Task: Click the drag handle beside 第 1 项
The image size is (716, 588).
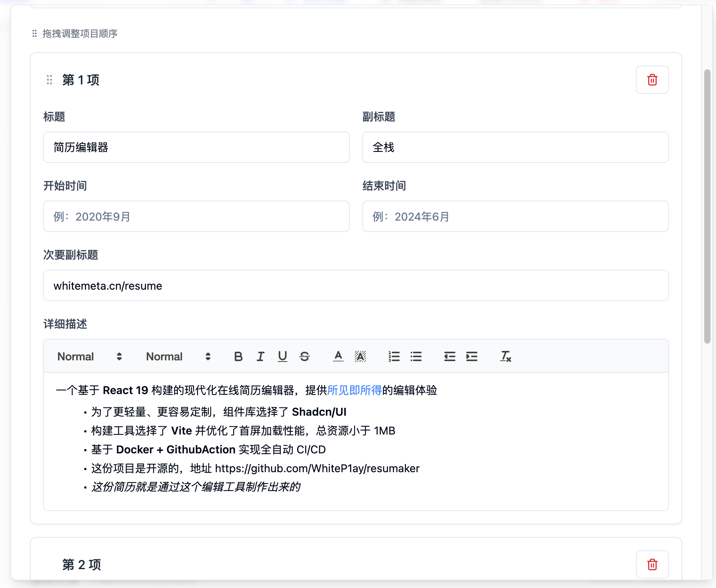Action: click(x=49, y=80)
